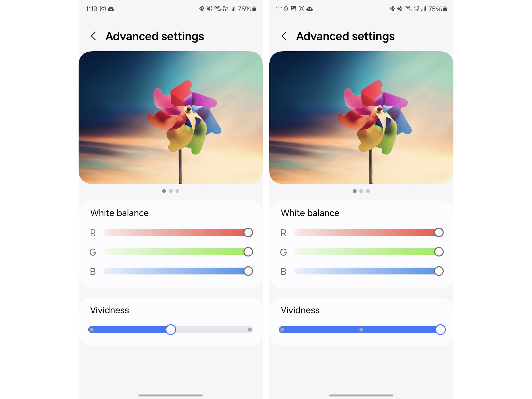Click the Vividness slider knob at maximum position
532x399 pixels.
(x=441, y=330)
